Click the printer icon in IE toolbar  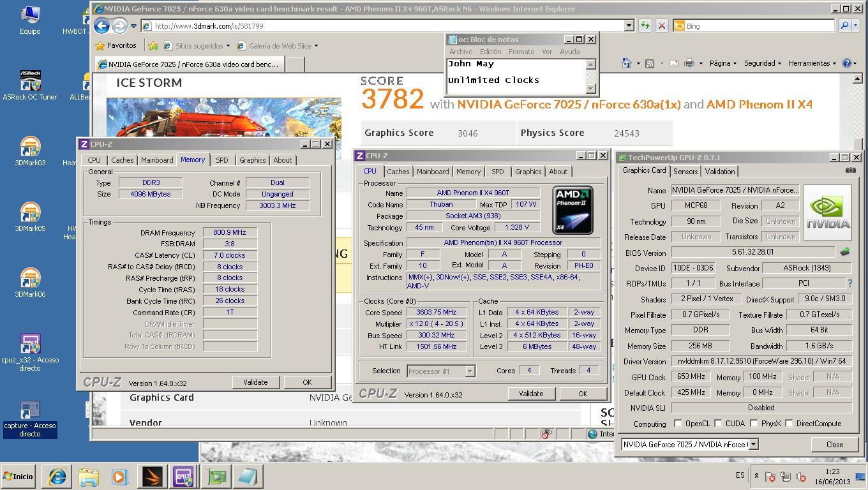(689, 63)
